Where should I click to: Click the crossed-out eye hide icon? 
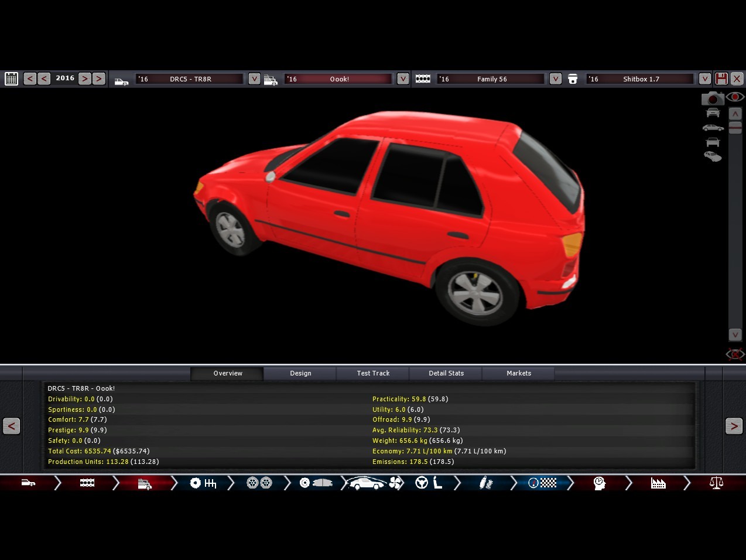735,354
